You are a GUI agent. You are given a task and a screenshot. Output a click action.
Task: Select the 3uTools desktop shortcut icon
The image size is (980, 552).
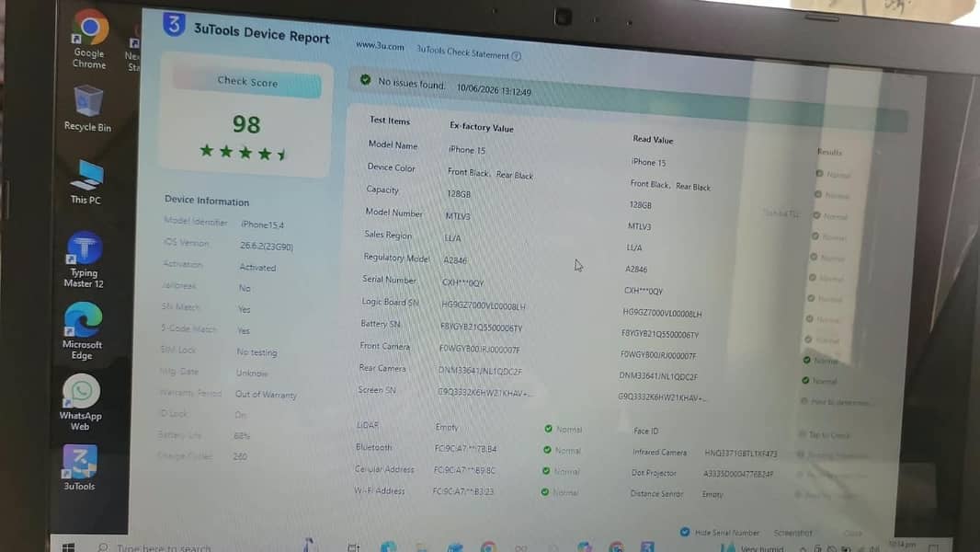coord(79,467)
